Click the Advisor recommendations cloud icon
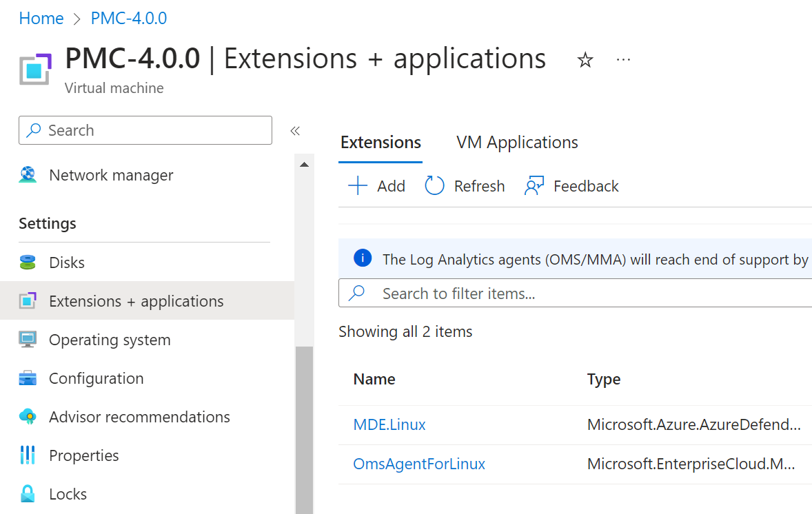This screenshot has width=812, height=514. click(x=28, y=417)
